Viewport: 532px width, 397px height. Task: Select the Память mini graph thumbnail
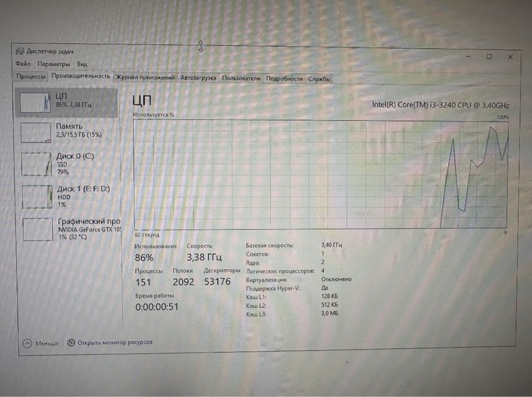tap(36, 133)
